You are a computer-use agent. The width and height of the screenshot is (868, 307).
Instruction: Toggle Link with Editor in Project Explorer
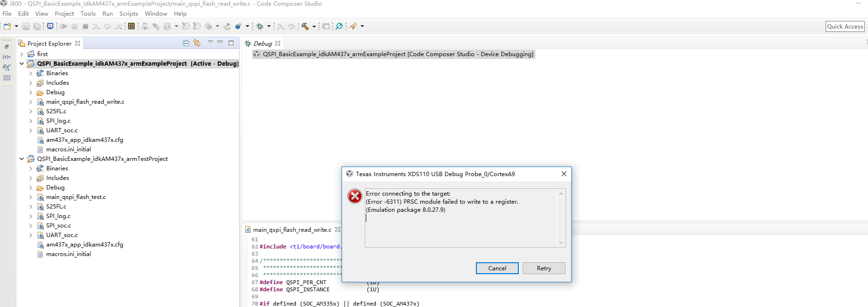197,43
